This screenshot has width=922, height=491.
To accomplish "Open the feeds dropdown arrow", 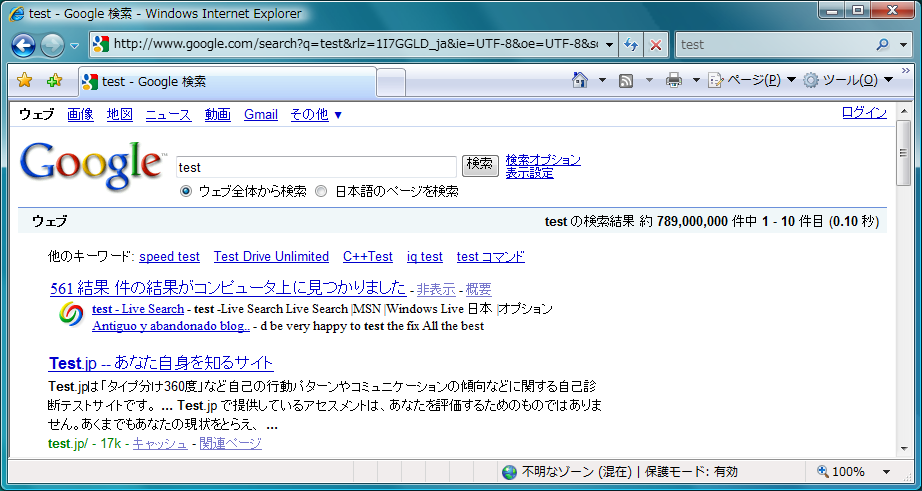I will pyautogui.click(x=649, y=80).
